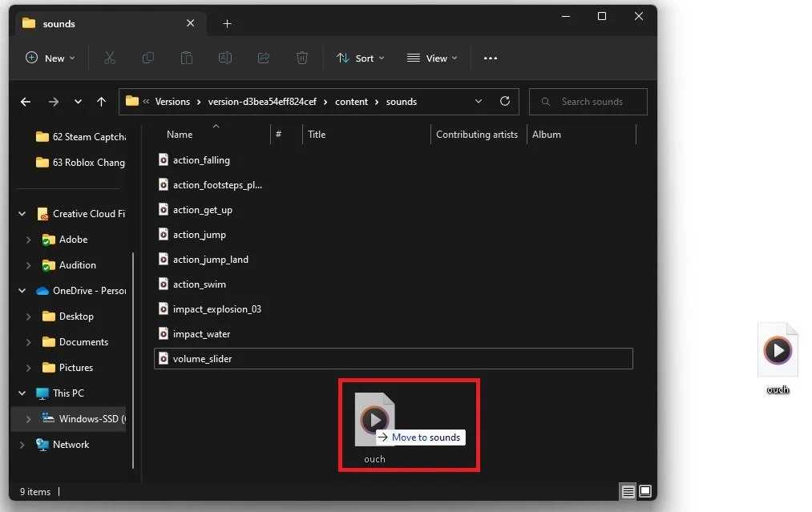Click the Delete trash can icon

(302, 58)
